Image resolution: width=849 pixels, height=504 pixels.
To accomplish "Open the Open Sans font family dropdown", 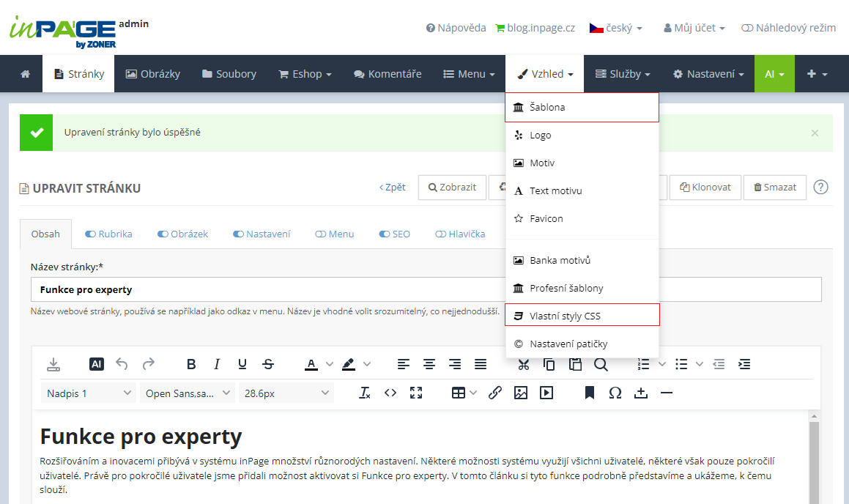I will (188, 393).
